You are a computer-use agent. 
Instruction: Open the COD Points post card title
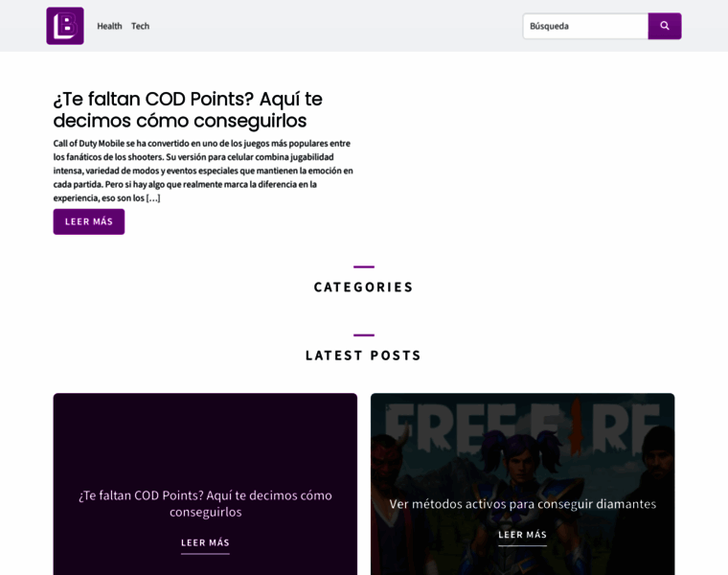205,503
